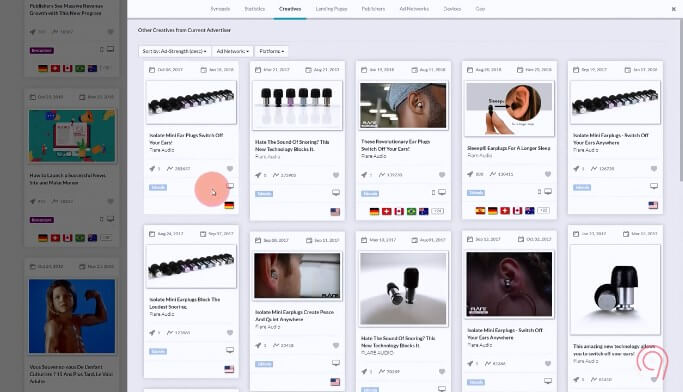The height and width of the screenshot is (392, 683).
Task: Click the German flag on the first ad card
Action: (229, 205)
